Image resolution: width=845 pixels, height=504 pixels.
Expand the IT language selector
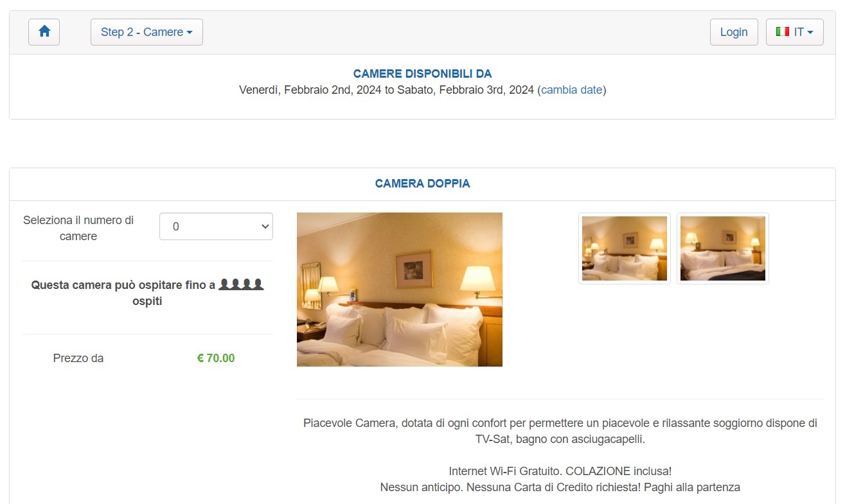tap(794, 32)
